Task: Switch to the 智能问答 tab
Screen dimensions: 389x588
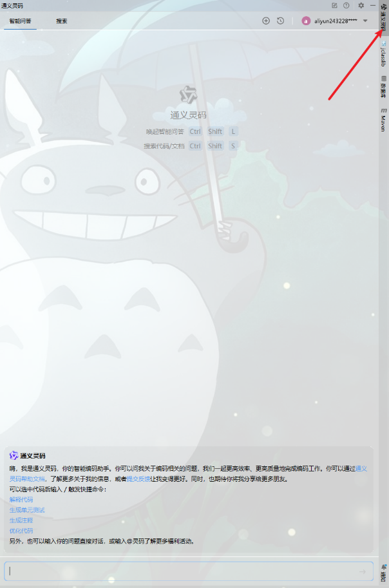Action: [20, 21]
